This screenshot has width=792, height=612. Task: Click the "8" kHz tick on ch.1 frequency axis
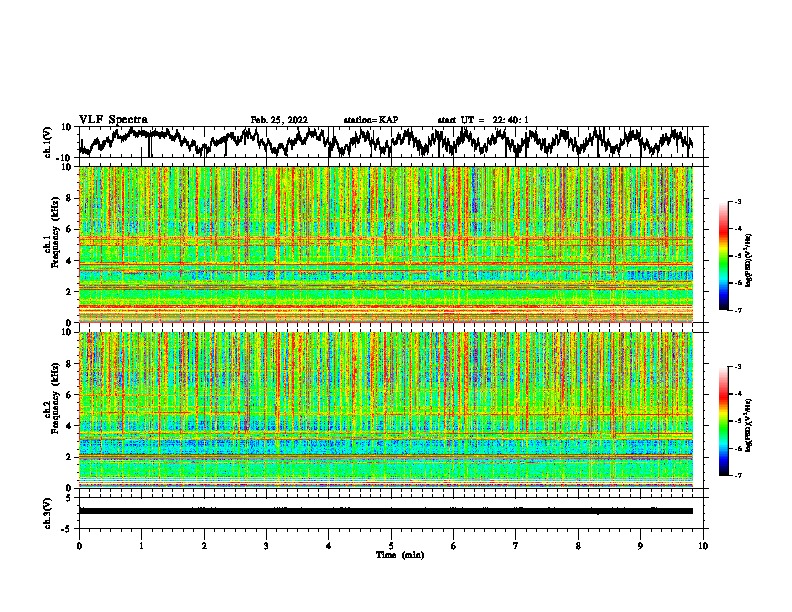pyautogui.click(x=69, y=198)
